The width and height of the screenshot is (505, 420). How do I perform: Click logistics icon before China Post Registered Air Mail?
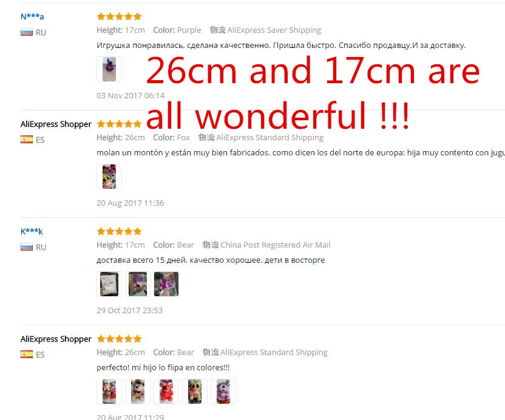coord(211,245)
